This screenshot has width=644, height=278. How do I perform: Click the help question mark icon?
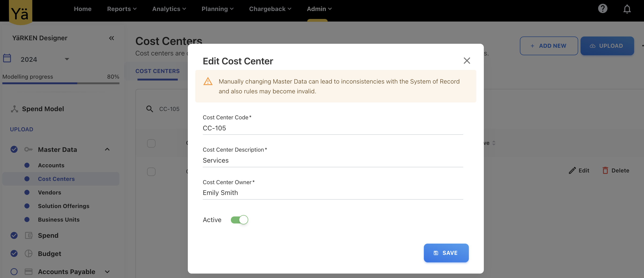603,9
